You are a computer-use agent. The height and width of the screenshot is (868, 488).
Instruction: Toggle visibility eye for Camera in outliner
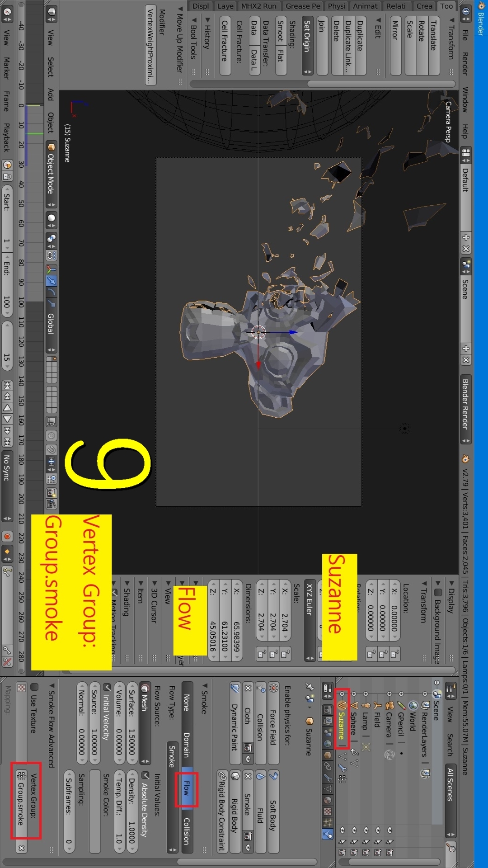coord(389,830)
